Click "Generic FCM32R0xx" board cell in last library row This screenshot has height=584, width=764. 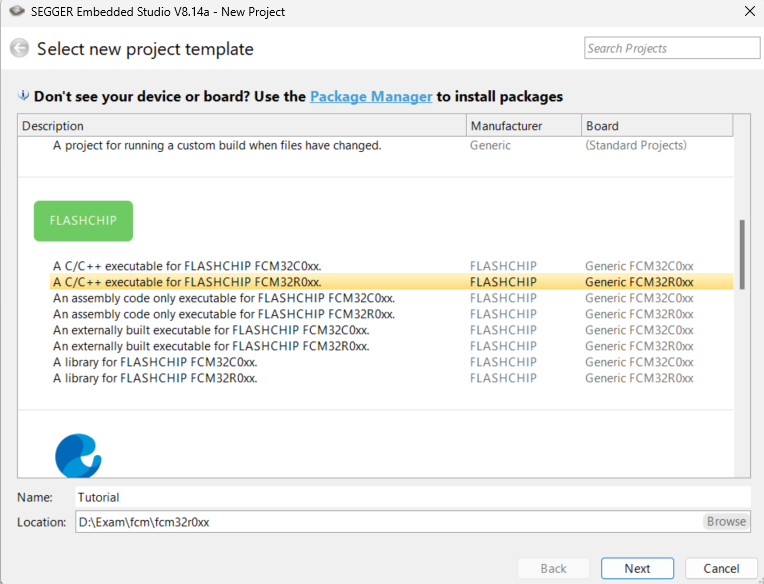click(x=639, y=378)
